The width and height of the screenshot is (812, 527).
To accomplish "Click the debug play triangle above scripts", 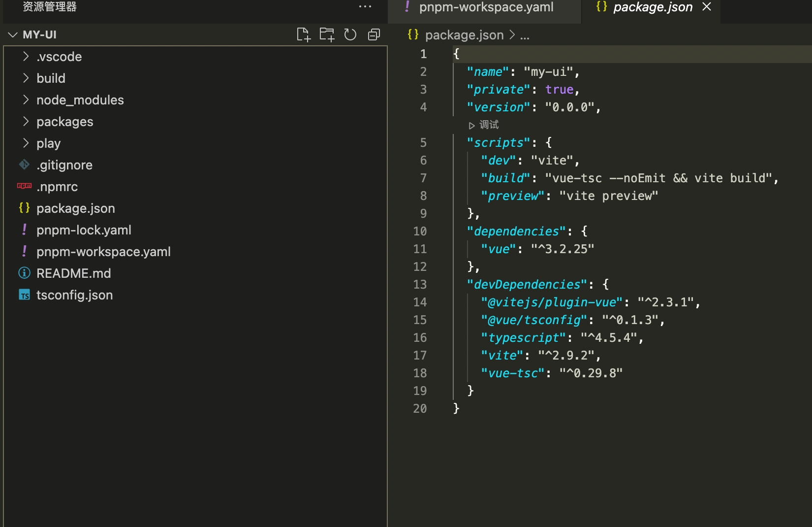I will point(472,126).
